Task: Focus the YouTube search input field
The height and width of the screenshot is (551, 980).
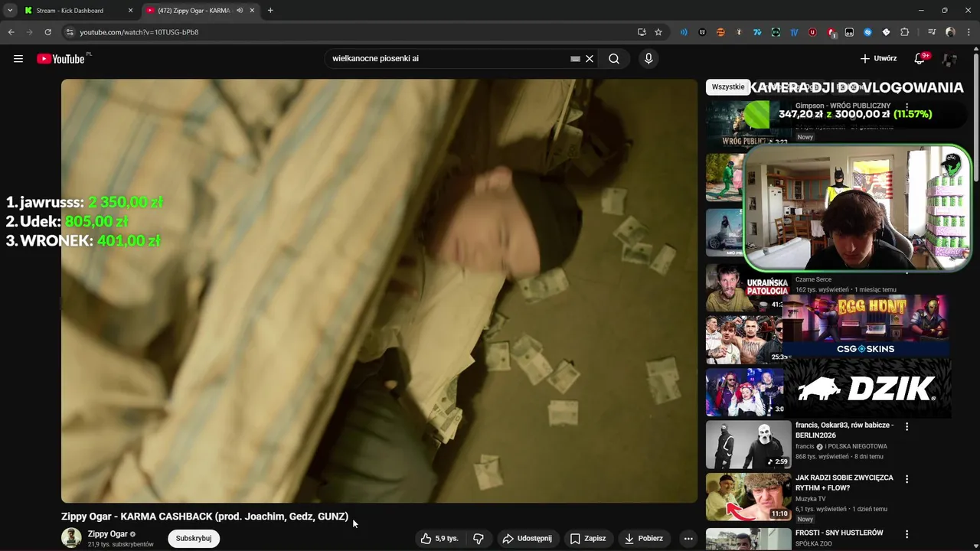Action: click(x=448, y=59)
